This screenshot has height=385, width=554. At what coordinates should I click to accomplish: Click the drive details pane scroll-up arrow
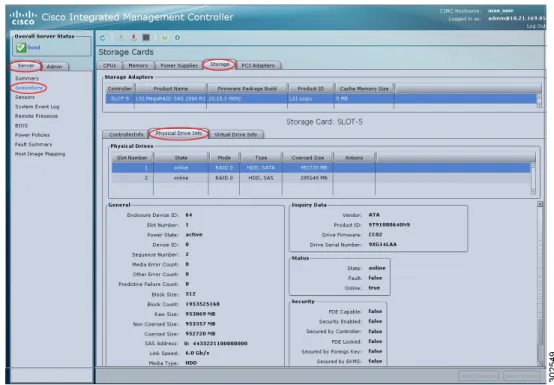point(540,204)
